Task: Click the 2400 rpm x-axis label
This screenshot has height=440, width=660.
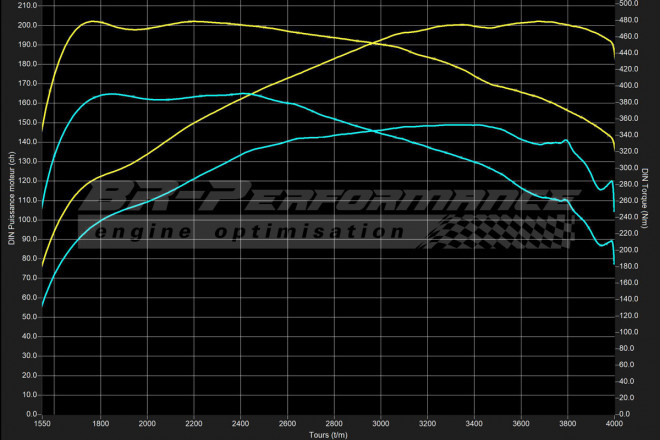Action: (x=240, y=423)
